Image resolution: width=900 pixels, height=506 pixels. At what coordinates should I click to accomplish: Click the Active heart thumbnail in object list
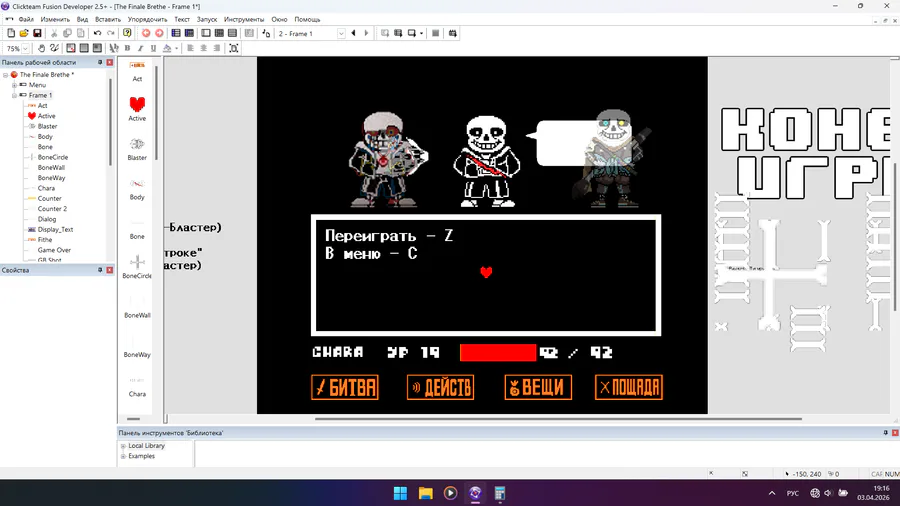click(137, 105)
